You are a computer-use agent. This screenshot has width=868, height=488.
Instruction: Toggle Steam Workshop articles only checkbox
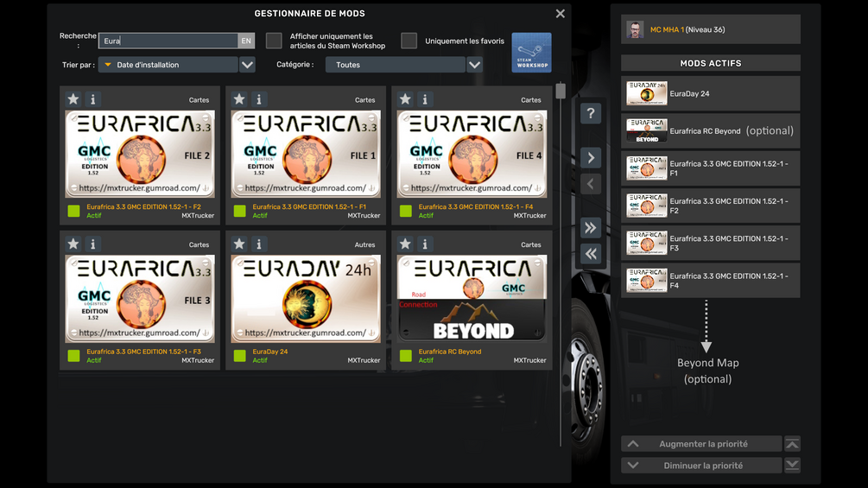pyautogui.click(x=274, y=41)
